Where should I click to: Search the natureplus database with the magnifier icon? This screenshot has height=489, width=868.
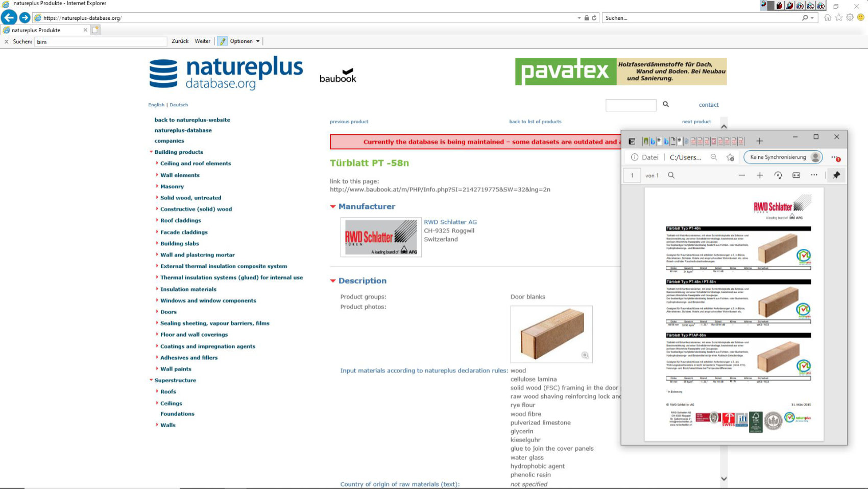pos(666,104)
